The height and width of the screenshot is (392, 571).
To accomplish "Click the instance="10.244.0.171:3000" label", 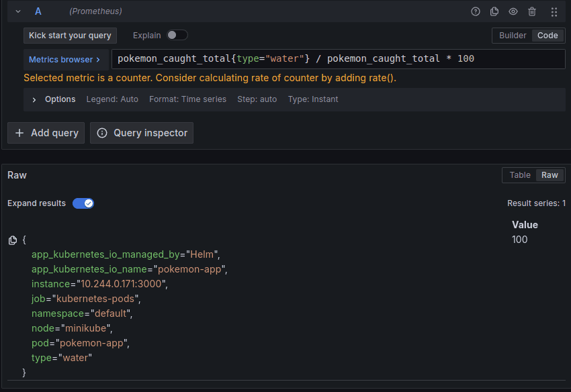I will click(99, 284).
